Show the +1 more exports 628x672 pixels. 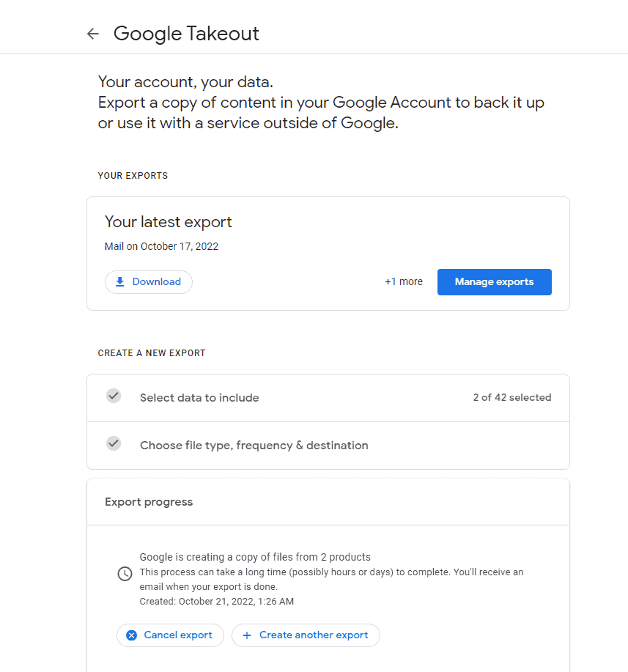point(403,281)
